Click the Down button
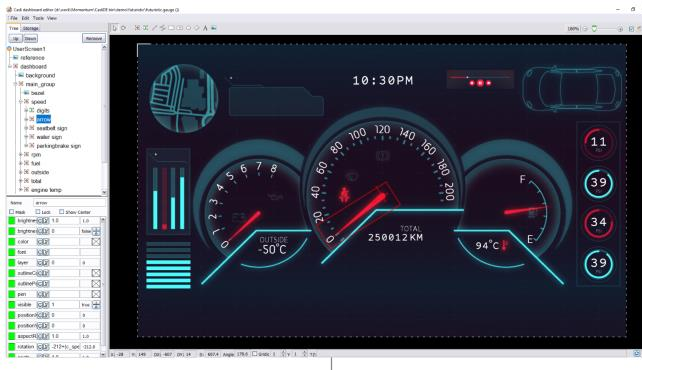This screenshot has width=679, height=370. 30,39
